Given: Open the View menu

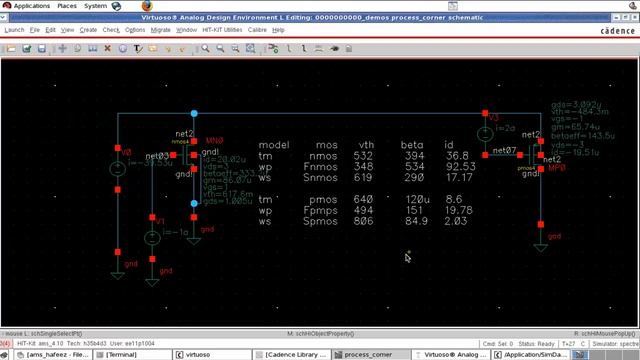Looking at the screenshot, I should tap(67, 30).
